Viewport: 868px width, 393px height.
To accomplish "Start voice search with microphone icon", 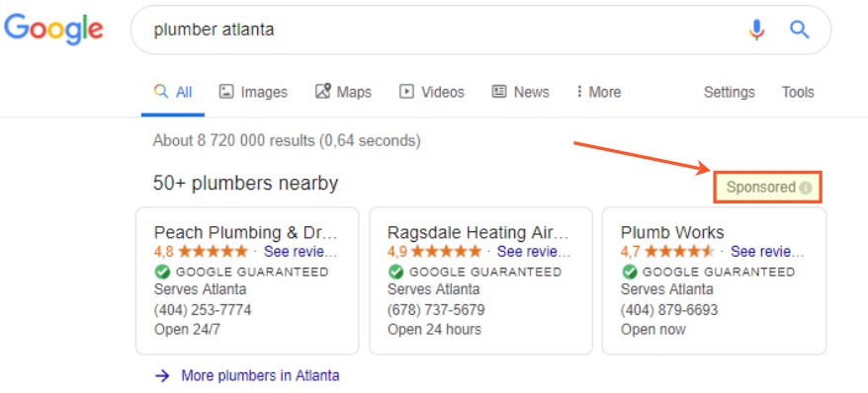I will pyautogui.click(x=756, y=30).
